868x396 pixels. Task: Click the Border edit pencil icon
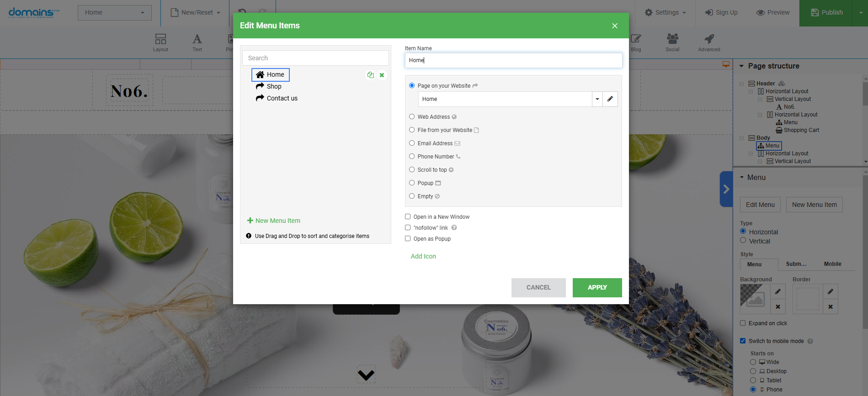click(830, 291)
